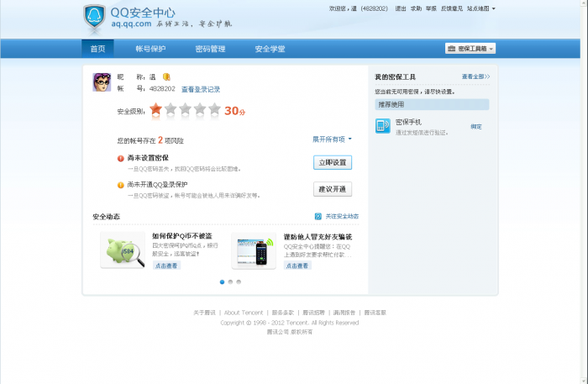
Task: Open the 站点地图 dropdown
Action: click(481, 8)
